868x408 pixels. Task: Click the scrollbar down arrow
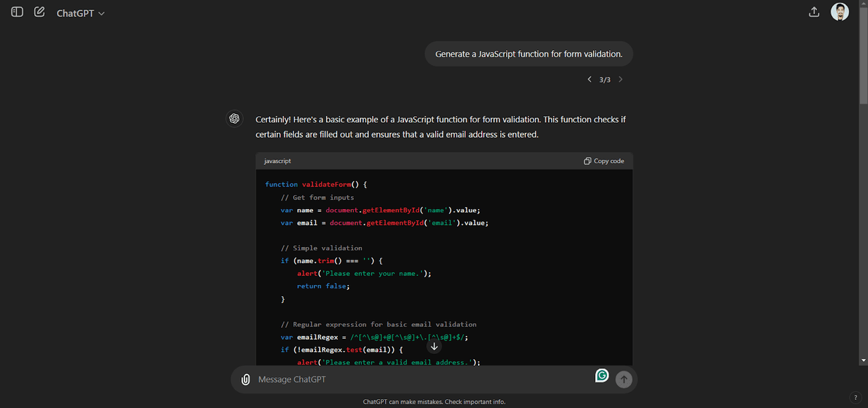click(863, 361)
